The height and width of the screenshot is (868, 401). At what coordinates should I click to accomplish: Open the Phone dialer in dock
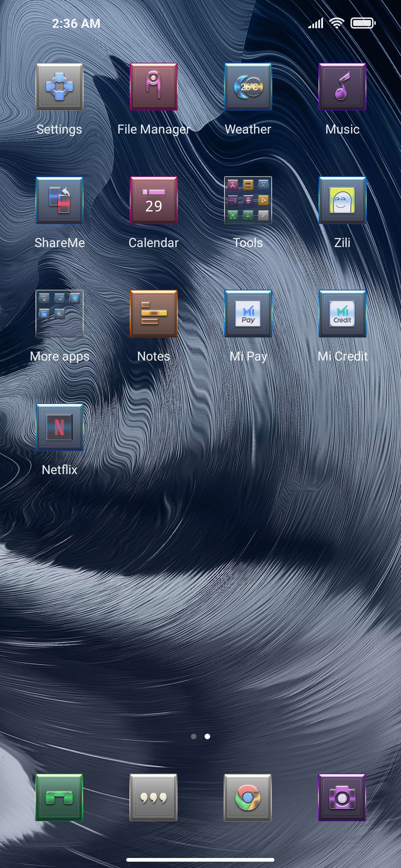pyautogui.click(x=59, y=798)
